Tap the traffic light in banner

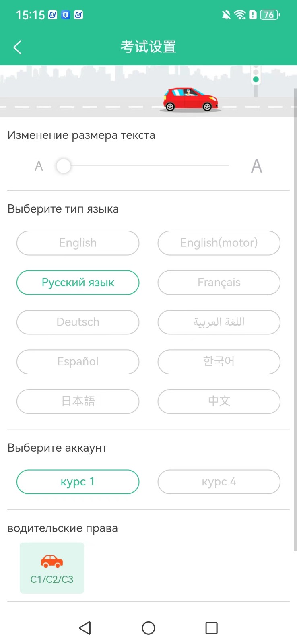[256, 75]
